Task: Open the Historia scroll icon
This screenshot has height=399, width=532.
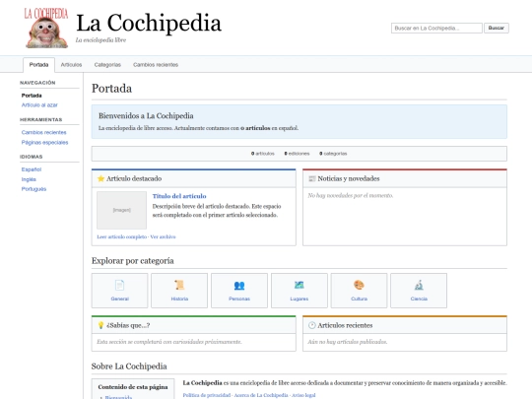Action: [179, 285]
